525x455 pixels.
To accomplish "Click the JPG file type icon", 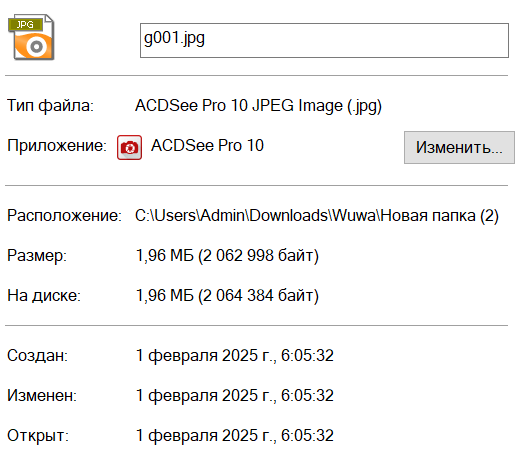I will click(31, 37).
